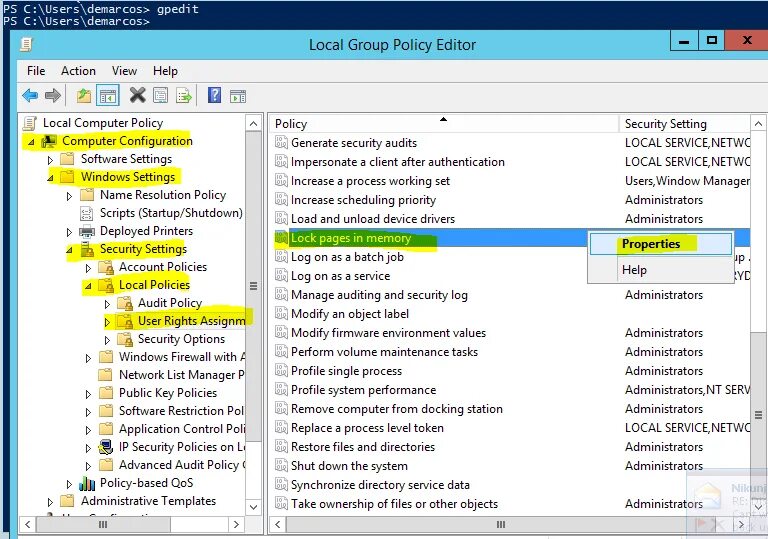Click the Administrative Templates folder icon
This screenshot has width=768, height=539.
tap(67, 501)
